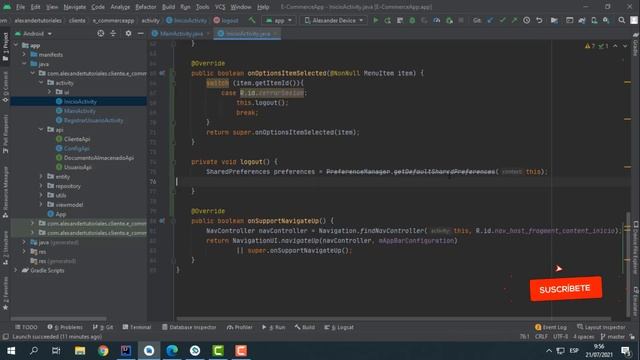This screenshot has width=640, height=360.
Task: Open the Layout Inspector tool window
Action: 601,327
